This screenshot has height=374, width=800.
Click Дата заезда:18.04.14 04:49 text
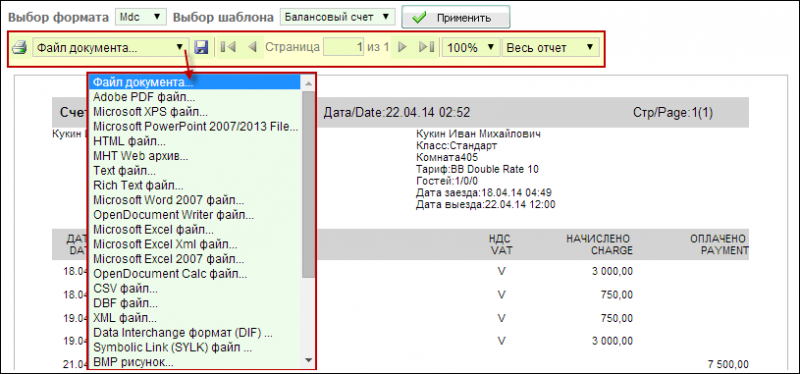tap(483, 193)
